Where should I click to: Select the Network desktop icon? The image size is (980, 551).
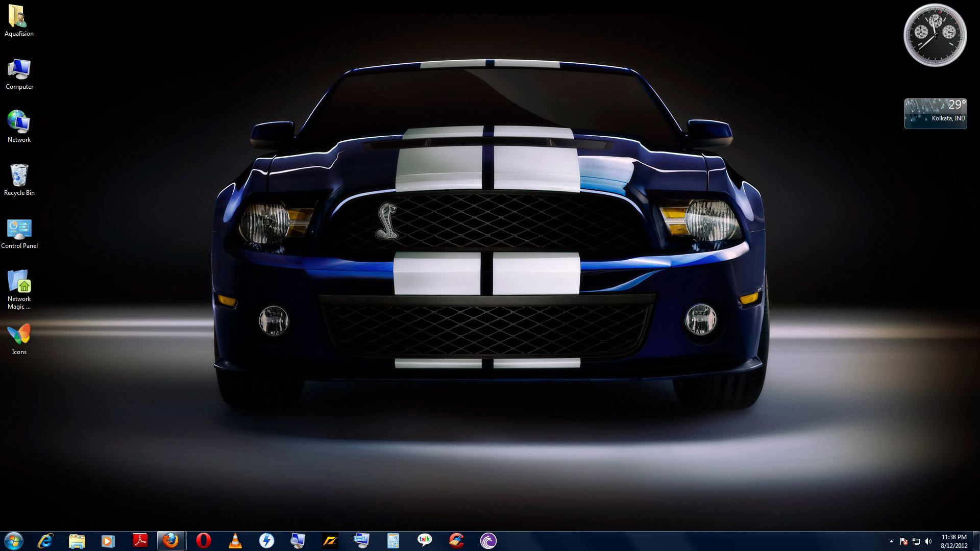[x=19, y=127]
